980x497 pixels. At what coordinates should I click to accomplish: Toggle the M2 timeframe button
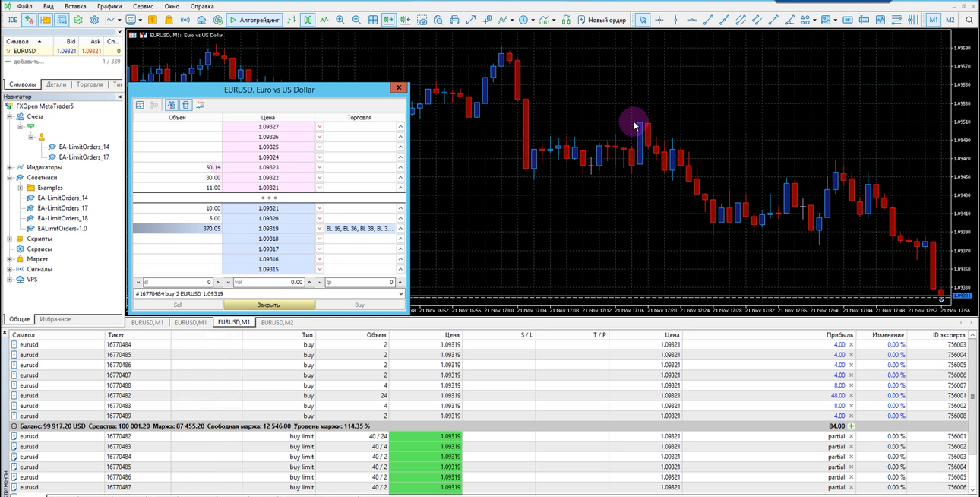950,20
